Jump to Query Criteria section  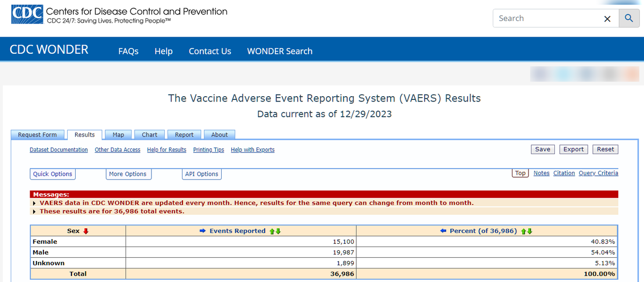pyautogui.click(x=598, y=173)
